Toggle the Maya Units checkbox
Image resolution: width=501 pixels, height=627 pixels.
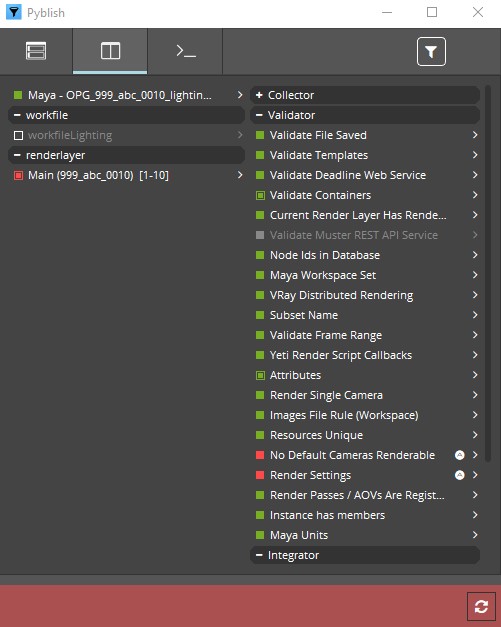point(260,535)
